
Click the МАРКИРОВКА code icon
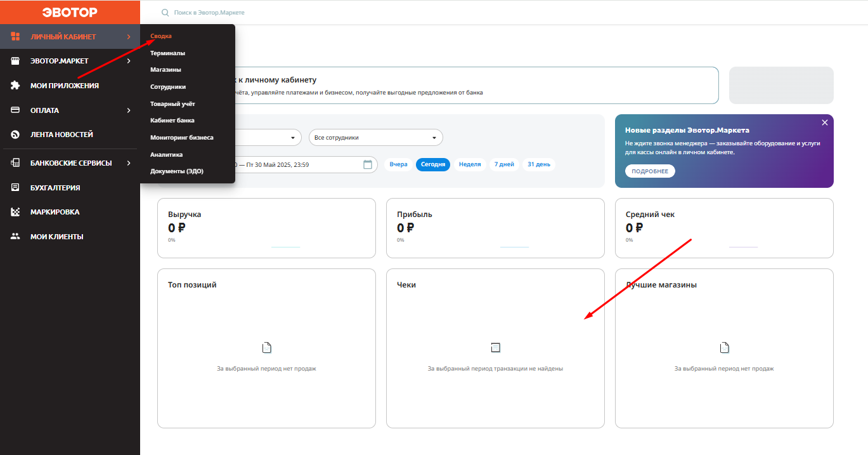pos(16,212)
